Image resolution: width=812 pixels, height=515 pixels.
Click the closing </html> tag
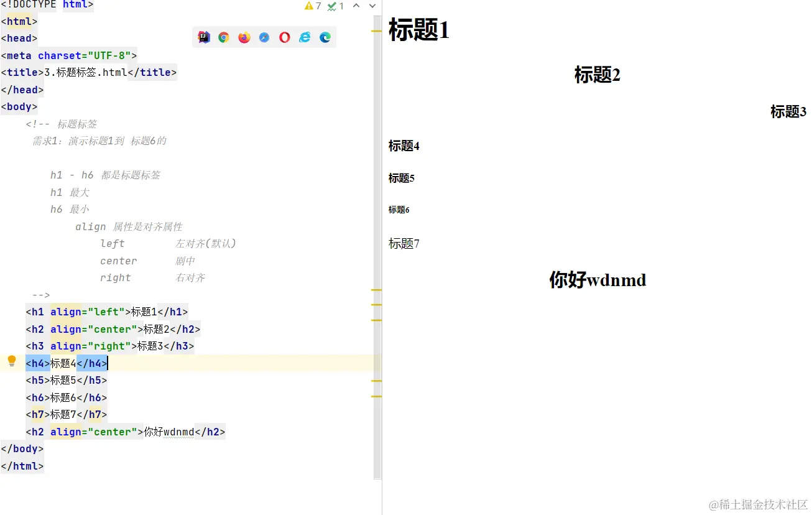click(x=22, y=466)
